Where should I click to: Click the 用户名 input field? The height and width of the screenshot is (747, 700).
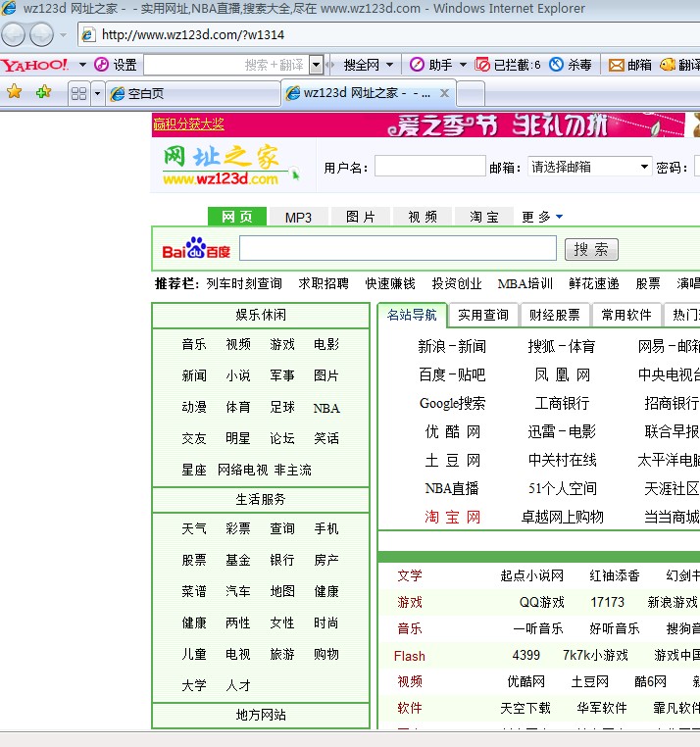coord(429,167)
